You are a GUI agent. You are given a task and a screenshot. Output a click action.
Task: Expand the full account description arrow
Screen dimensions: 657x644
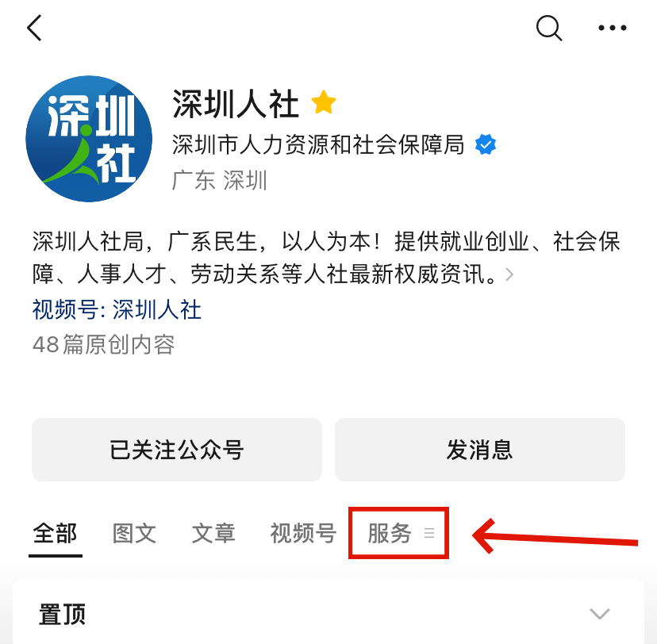509,274
